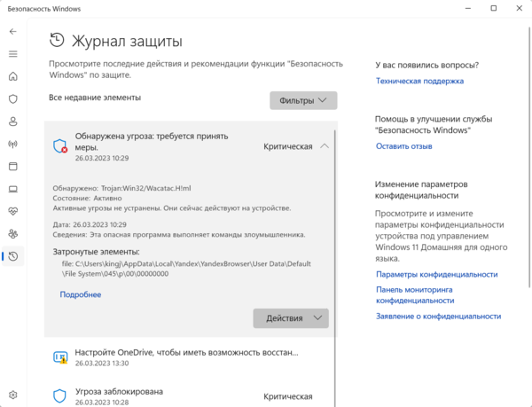Open Device performance and health heart icon
Viewport: 532px width, 407px height.
pyautogui.click(x=13, y=211)
